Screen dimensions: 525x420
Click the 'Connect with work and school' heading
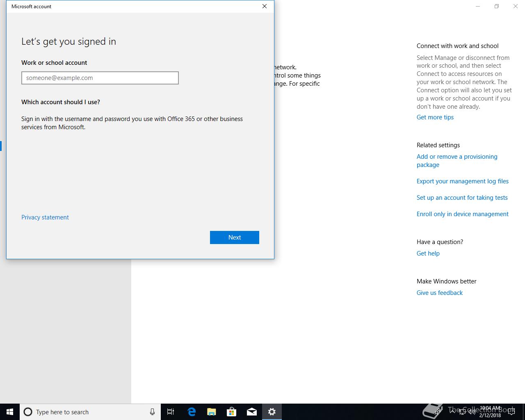tap(458, 46)
